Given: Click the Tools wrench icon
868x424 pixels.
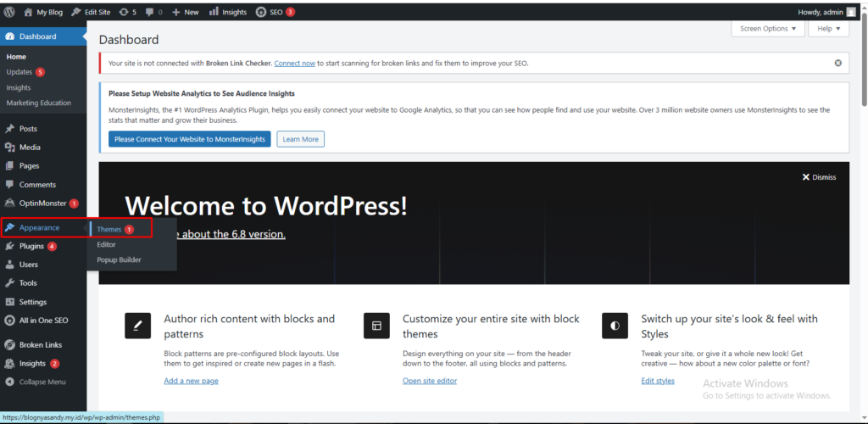Looking at the screenshot, I should tap(9, 283).
